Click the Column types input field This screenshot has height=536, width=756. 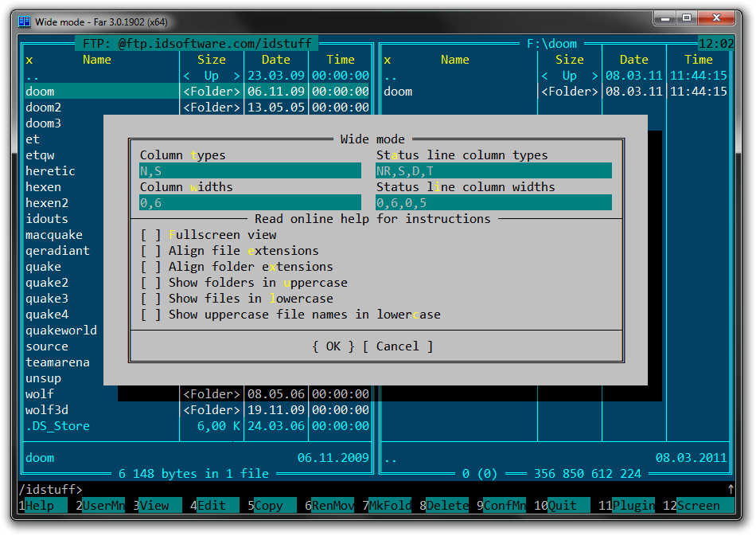point(250,171)
